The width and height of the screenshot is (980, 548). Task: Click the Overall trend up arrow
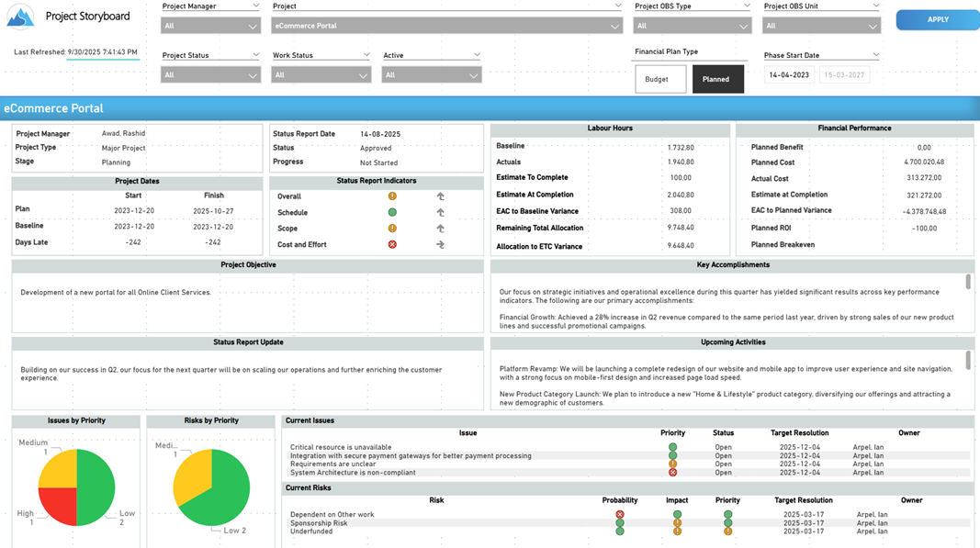click(440, 196)
